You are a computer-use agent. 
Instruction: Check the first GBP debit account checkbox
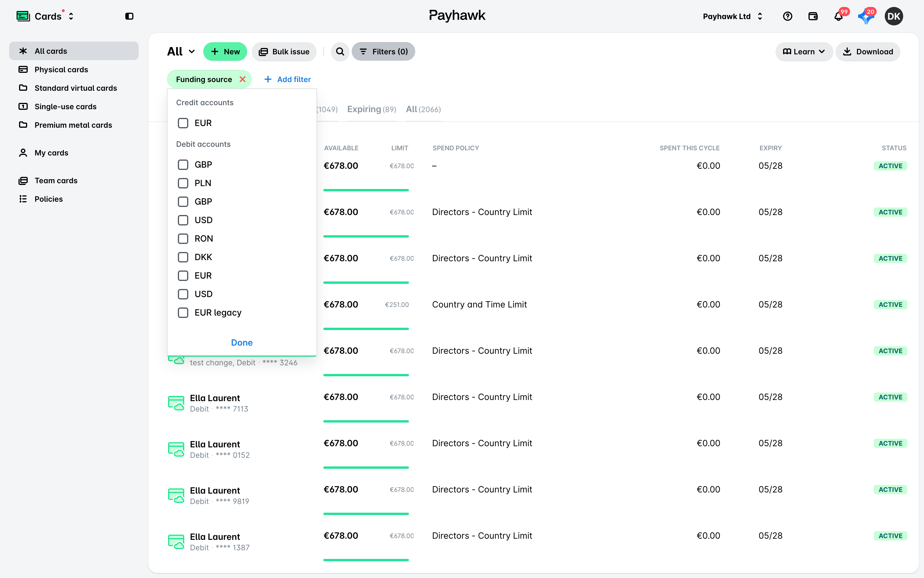(x=183, y=165)
